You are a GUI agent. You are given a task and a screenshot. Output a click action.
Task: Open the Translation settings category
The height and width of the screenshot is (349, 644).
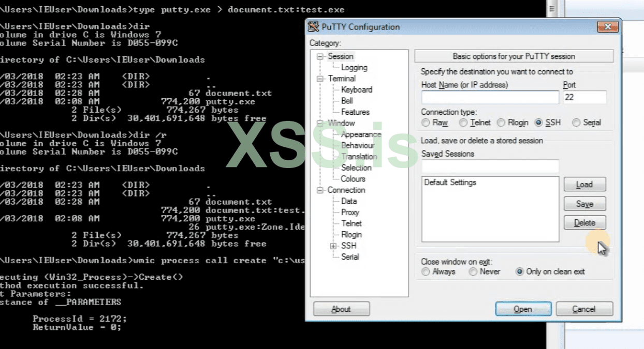click(359, 156)
